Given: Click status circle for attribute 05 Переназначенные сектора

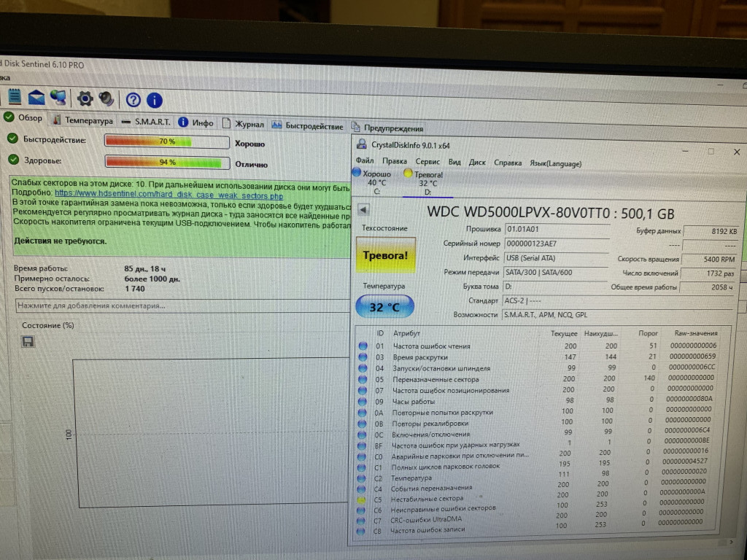Looking at the screenshot, I should tap(363, 379).
